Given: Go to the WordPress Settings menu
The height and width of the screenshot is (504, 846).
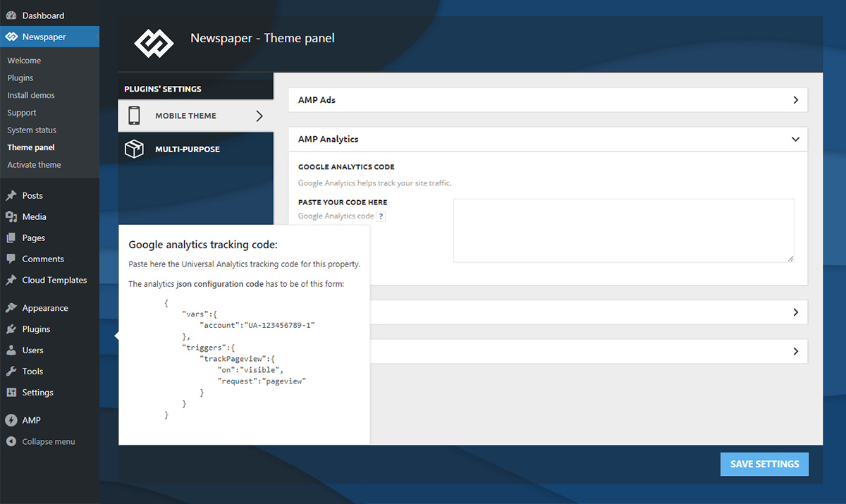Looking at the screenshot, I should point(49,393).
